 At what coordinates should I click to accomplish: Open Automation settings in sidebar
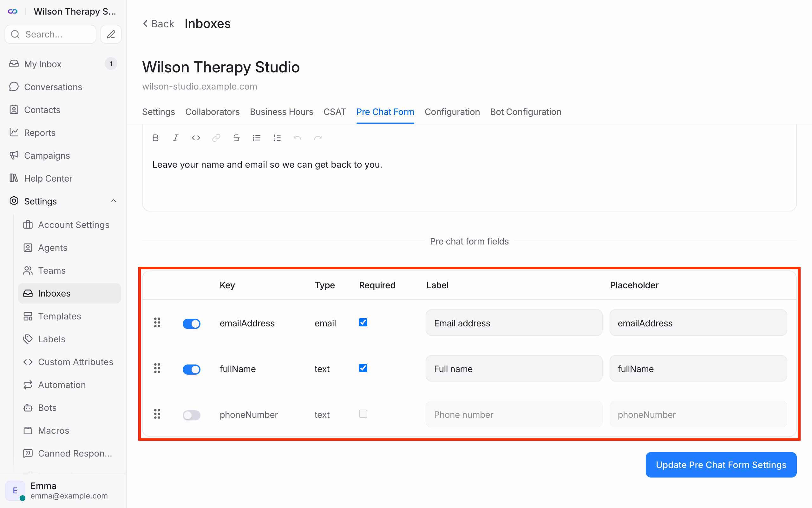pos(69,385)
